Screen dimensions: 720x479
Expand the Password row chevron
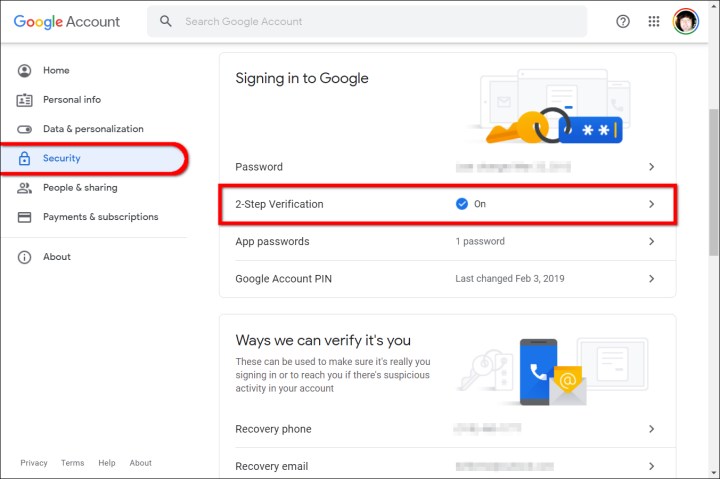click(x=651, y=167)
